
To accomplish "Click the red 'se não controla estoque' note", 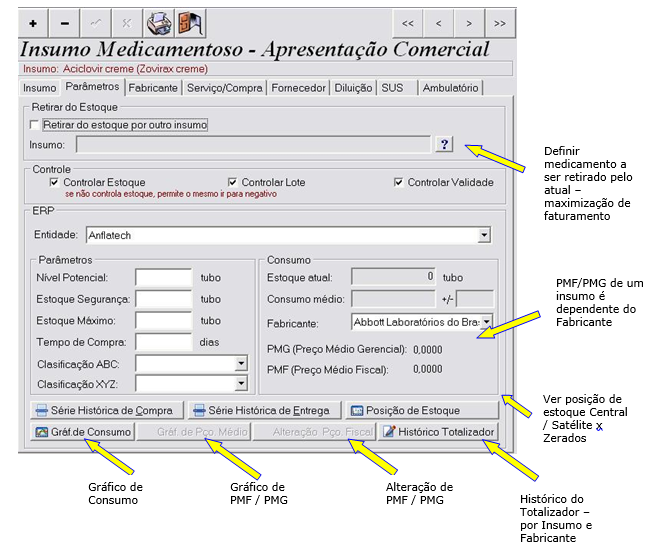I will pos(171,194).
